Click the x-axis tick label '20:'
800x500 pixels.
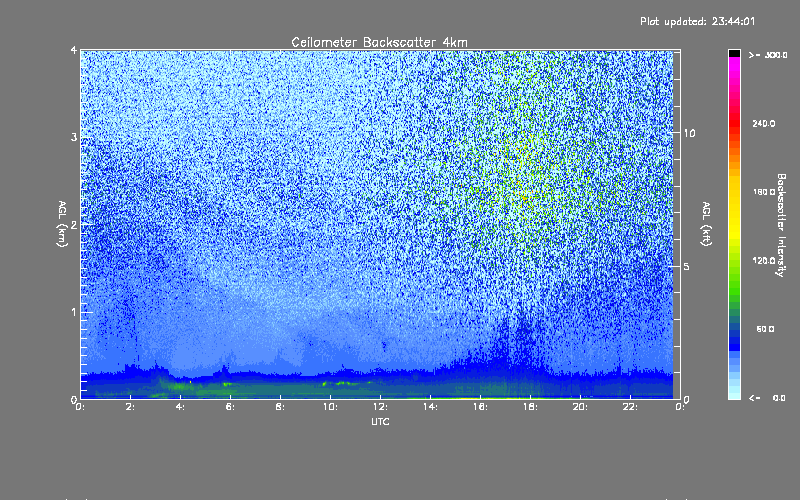coord(580,407)
